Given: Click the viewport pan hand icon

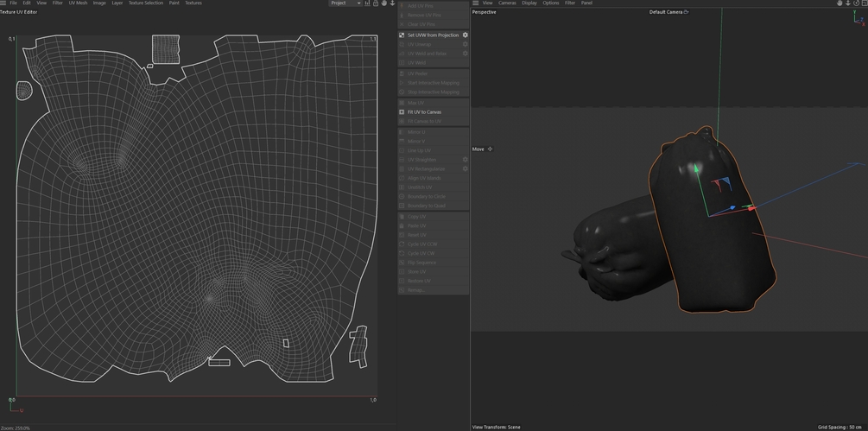Looking at the screenshot, I should [x=839, y=3].
